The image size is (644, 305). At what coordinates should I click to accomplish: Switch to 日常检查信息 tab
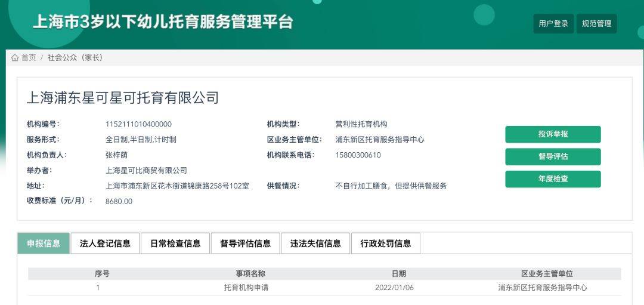click(175, 244)
